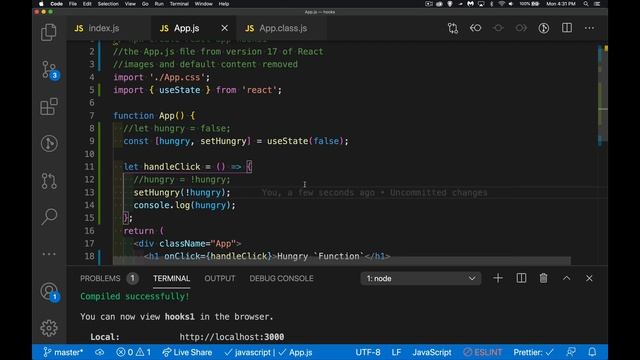Close the terminal panel
This screenshot has height=360, width=640.
pos(589,278)
